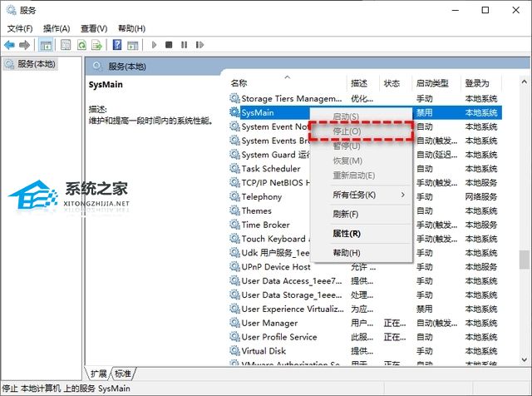Click the Refresh toolbar icon

tap(81, 45)
